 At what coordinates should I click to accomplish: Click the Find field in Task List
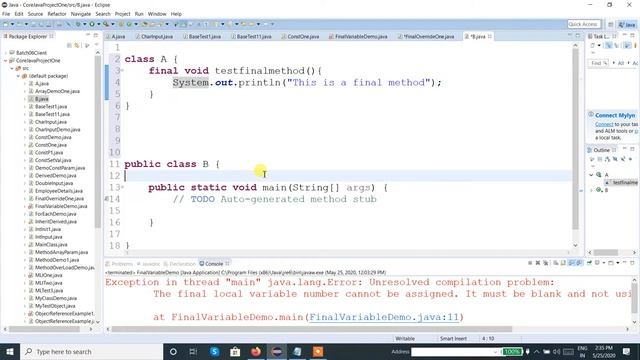pos(598,63)
